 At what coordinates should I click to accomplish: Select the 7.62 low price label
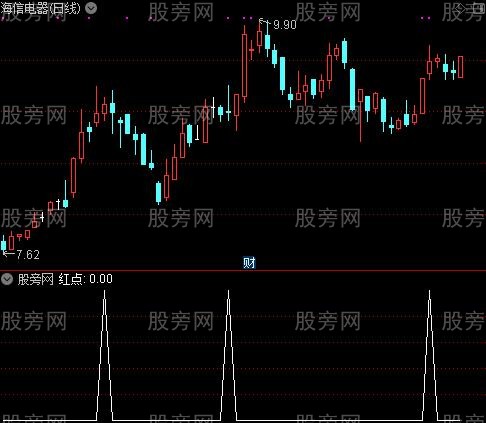point(28,255)
